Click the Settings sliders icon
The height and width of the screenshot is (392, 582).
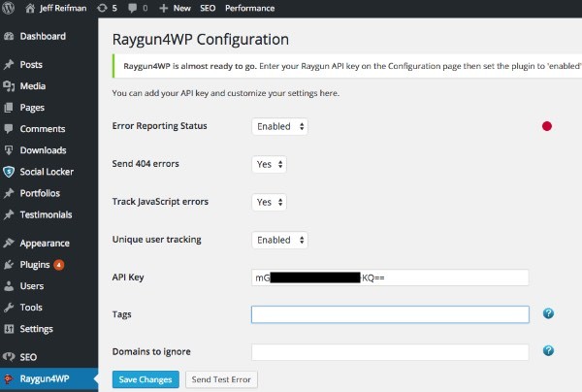coord(9,329)
